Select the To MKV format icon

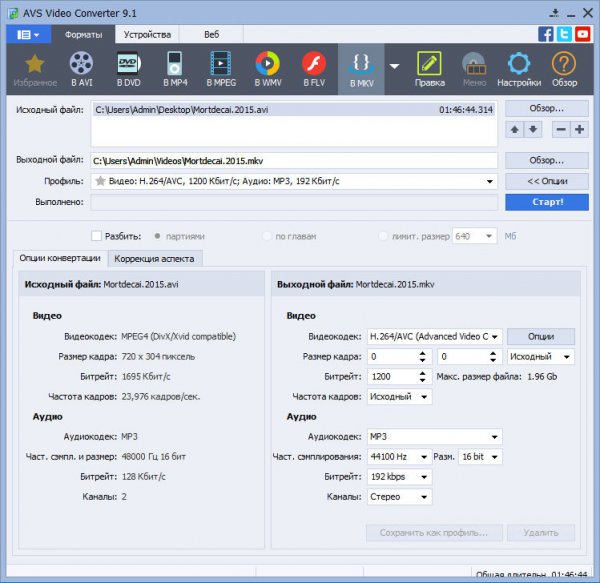click(361, 70)
